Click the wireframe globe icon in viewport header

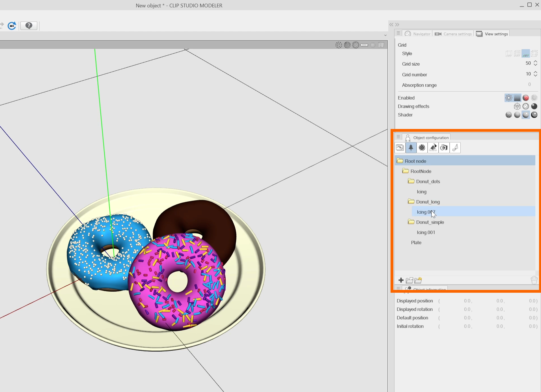pyautogui.click(x=347, y=45)
